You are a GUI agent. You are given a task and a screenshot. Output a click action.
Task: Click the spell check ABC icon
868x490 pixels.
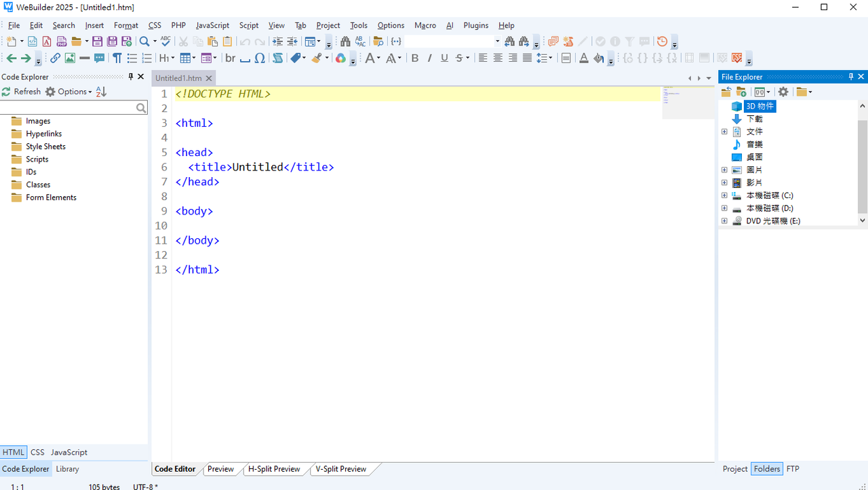(165, 41)
